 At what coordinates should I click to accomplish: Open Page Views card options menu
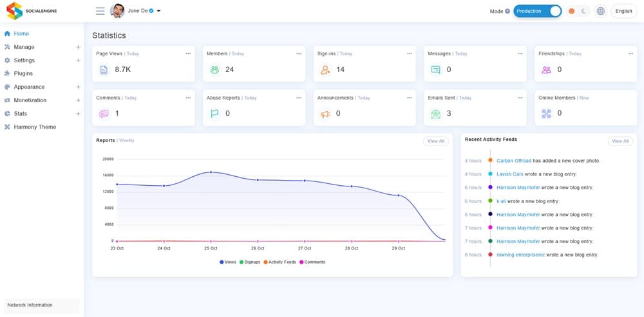pyautogui.click(x=188, y=53)
